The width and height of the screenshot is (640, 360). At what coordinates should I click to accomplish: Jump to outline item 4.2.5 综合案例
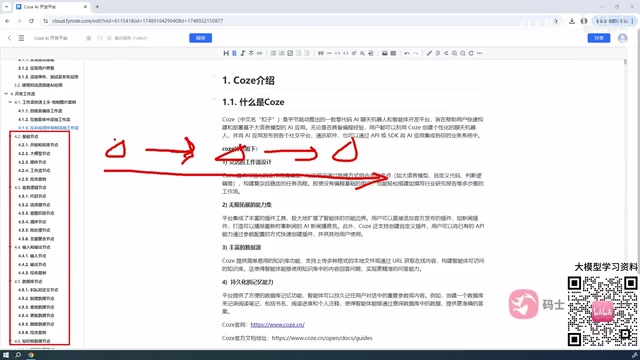pyautogui.click(x=32, y=179)
